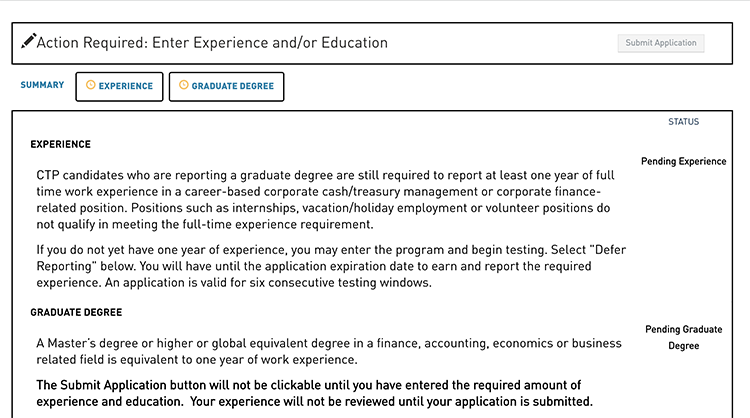The height and width of the screenshot is (418, 750).
Task: Click the GRADUATE DEGREE section heading
Action: (x=76, y=312)
